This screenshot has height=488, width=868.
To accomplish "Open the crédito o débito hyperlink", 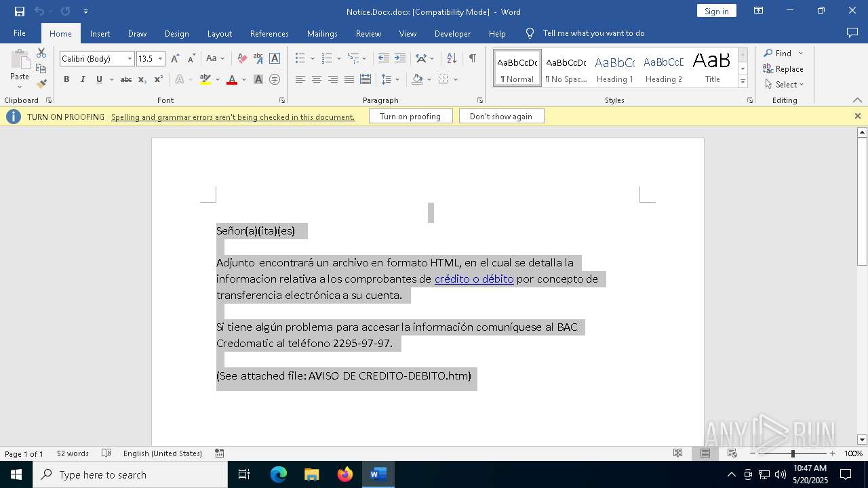I will [474, 279].
